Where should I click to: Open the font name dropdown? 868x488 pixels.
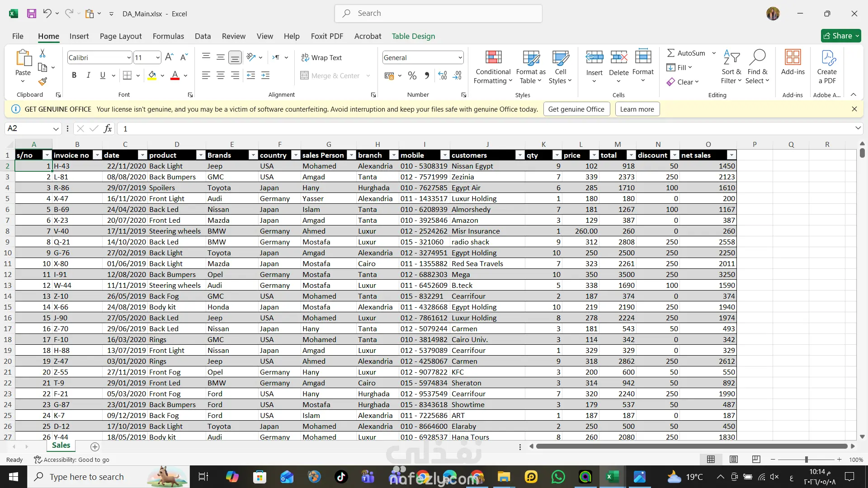tap(129, 57)
